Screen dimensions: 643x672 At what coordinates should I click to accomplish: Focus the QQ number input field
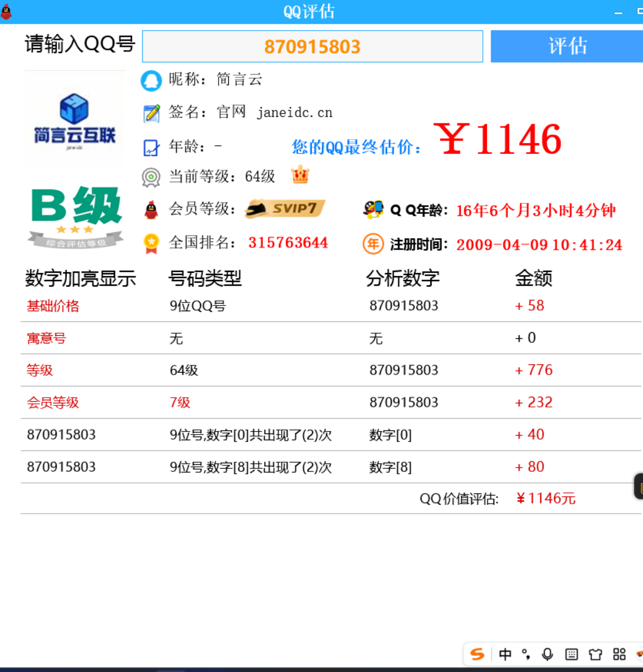[312, 47]
